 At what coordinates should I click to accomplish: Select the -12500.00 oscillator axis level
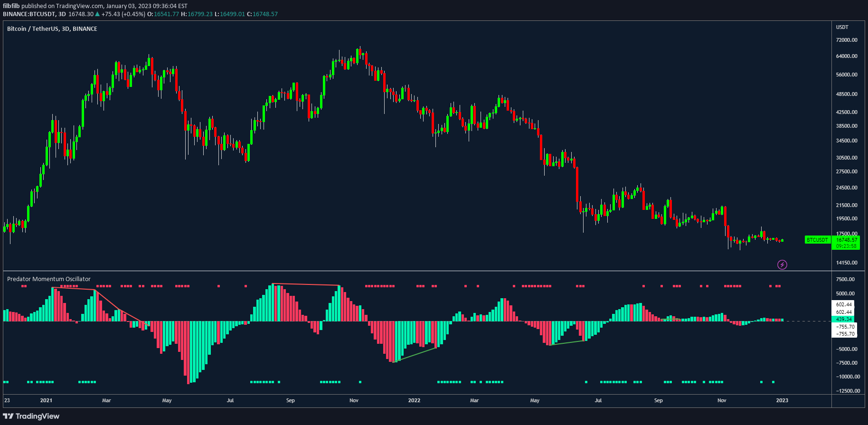coord(846,391)
